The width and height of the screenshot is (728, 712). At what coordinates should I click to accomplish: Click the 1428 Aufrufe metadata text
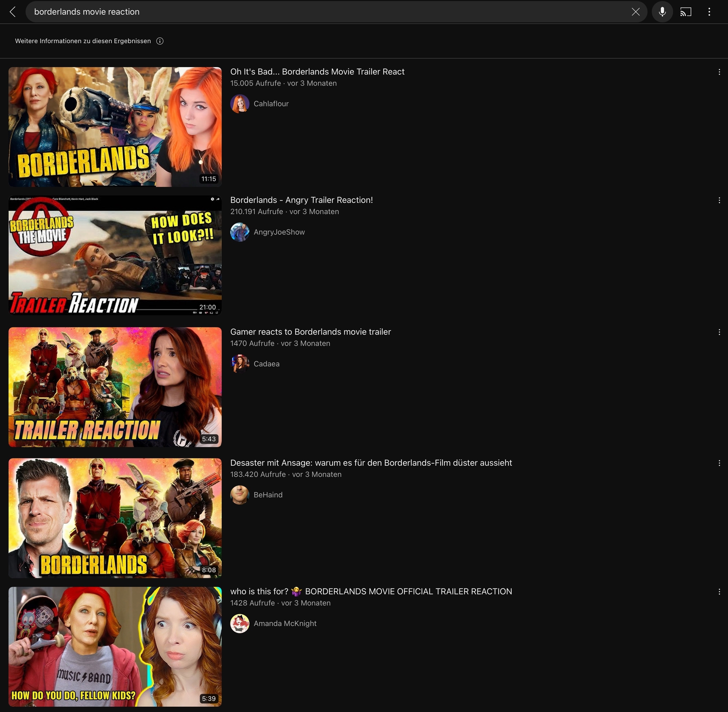pyautogui.click(x=253, y=603)
